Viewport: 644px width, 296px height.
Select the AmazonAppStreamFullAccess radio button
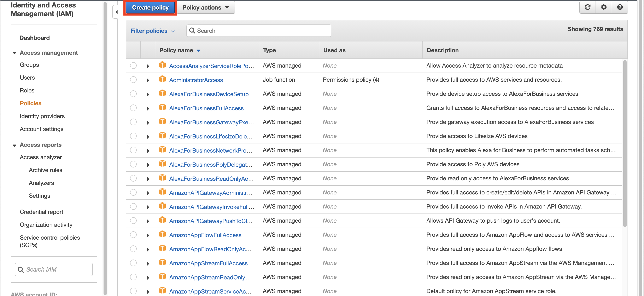click(133, 263)
